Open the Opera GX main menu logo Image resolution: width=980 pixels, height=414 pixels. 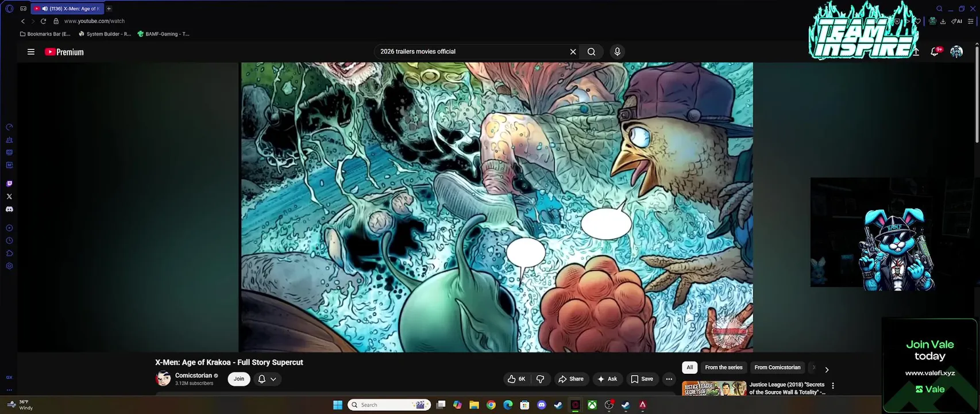click(x=9, y=9)
